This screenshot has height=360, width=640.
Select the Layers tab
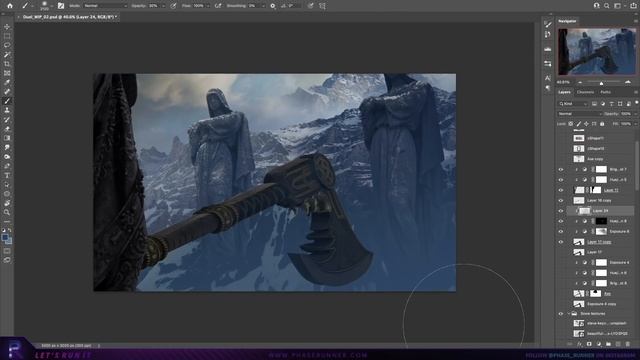pyautogui.click(x=564, y=92)
